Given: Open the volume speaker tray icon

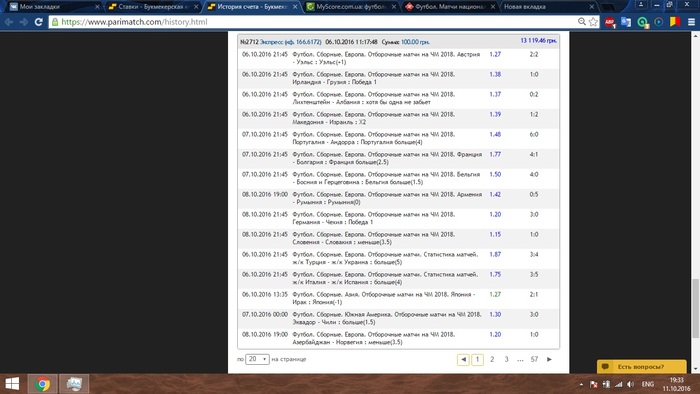Looking at the screenshot, I should [x=630, y=384].
